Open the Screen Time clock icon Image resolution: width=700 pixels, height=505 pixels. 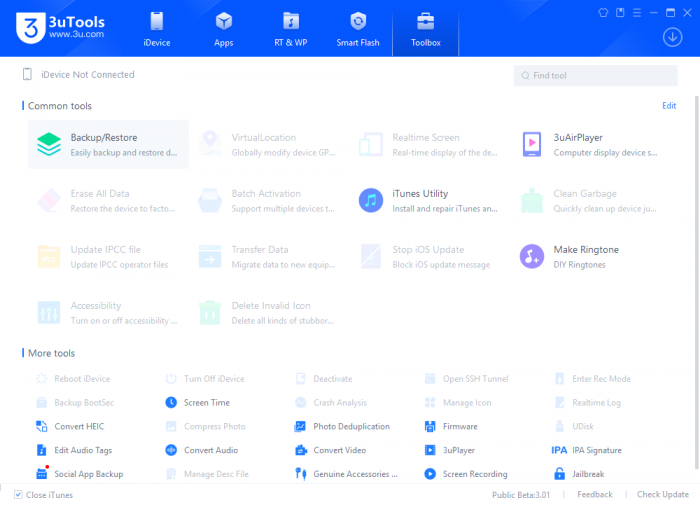pos(171,402)
